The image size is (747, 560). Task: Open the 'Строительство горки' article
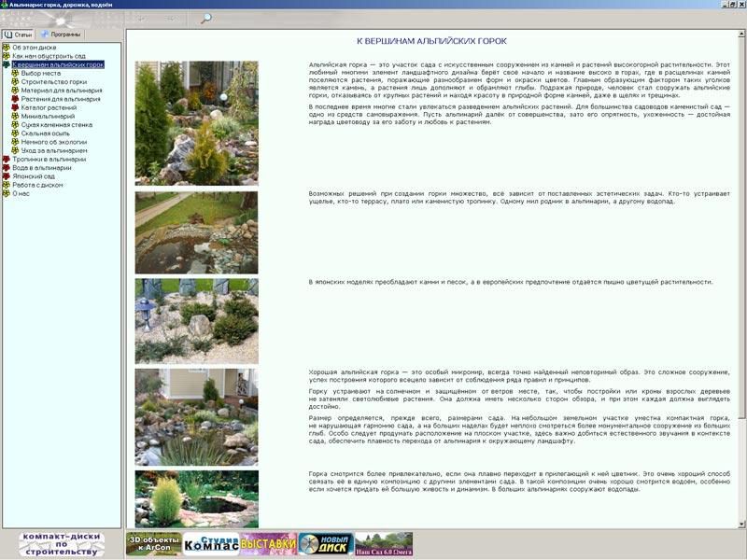click(54, 82)
